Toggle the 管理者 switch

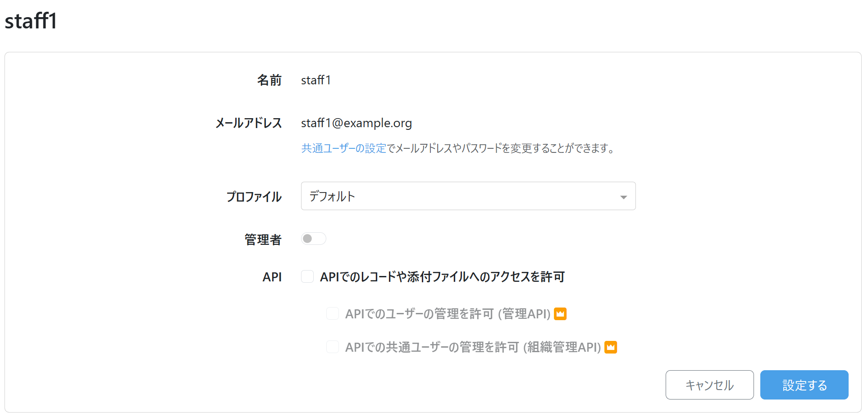tap(313, 239)
